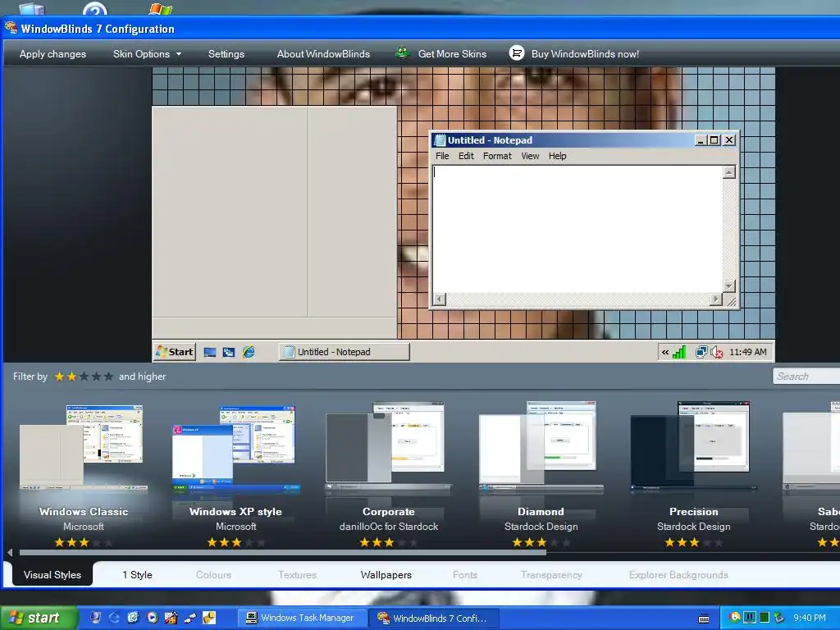Viewport: 840px width, 630px height.
Task: Select the 1 Style tab
Action: coord(137,575)
